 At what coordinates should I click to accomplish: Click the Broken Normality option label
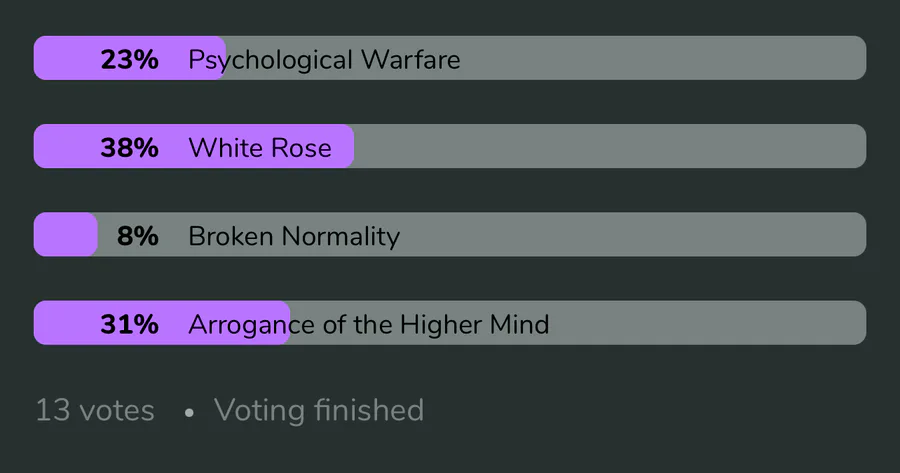[294, 236]
